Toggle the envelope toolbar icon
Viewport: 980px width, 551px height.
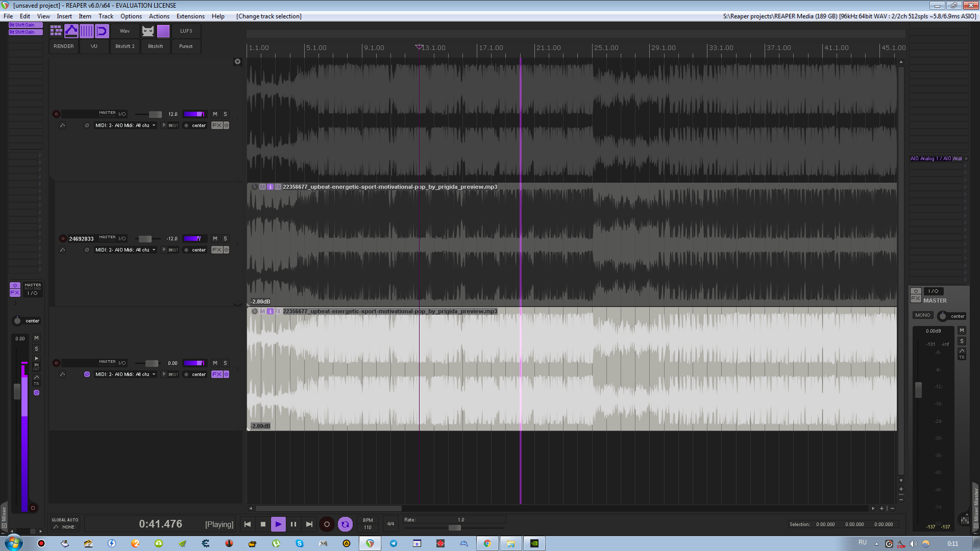coord(71,31)
